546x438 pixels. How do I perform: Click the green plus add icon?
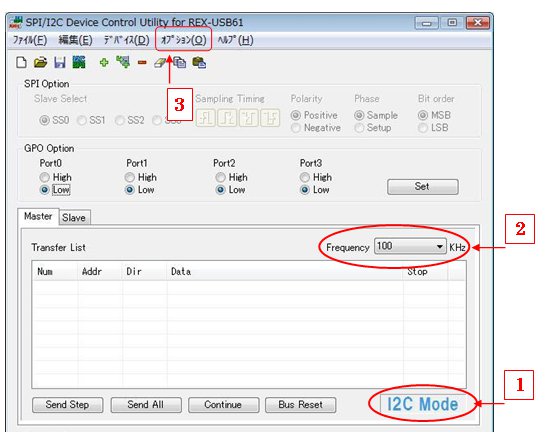[104, 63]
